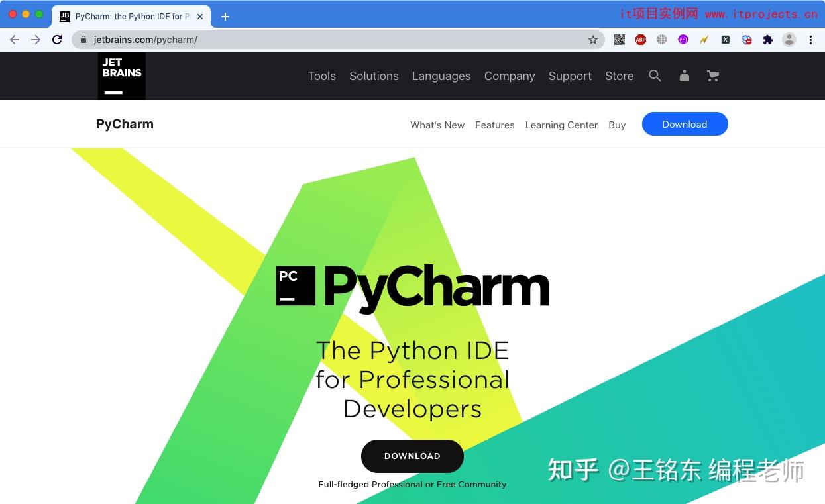
Task: Open the QR code extension icon
Action: click(x=620, y=40)
